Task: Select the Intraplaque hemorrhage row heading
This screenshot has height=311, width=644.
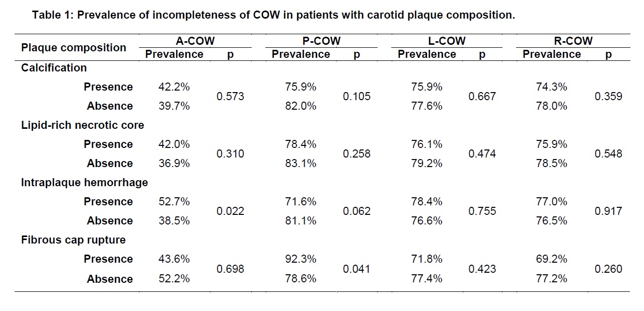Action: coord(85,183)
